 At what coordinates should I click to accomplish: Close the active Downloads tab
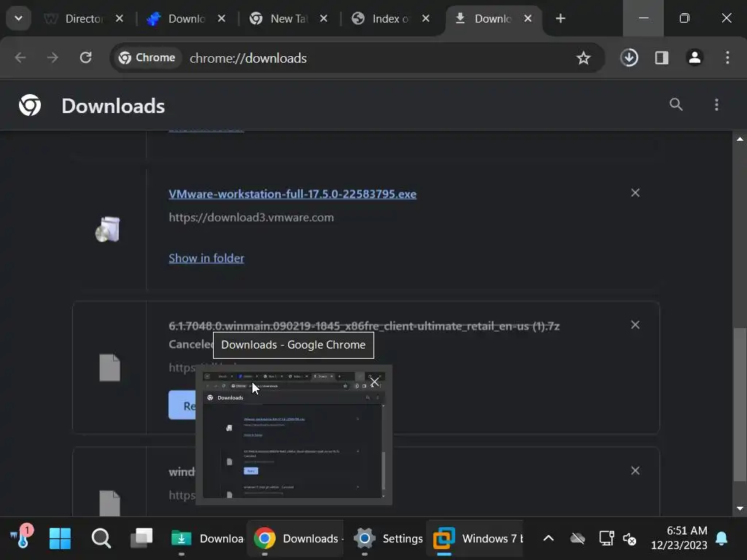tap(528, 18)
